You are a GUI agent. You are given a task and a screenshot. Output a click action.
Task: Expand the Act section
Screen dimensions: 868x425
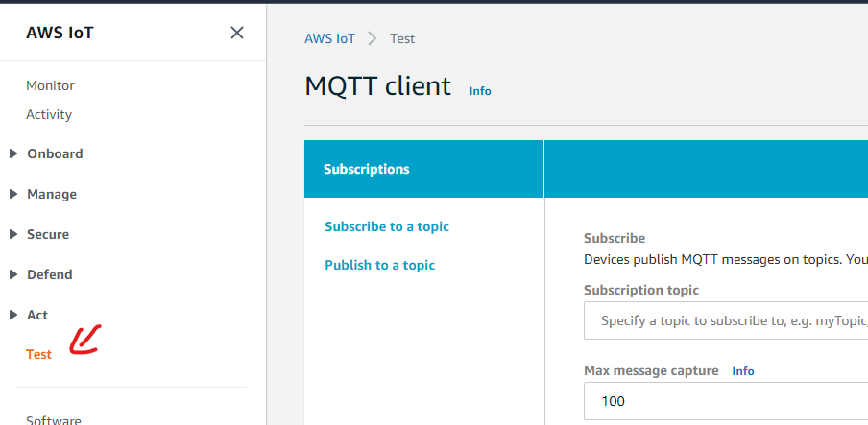pos(37,315)
